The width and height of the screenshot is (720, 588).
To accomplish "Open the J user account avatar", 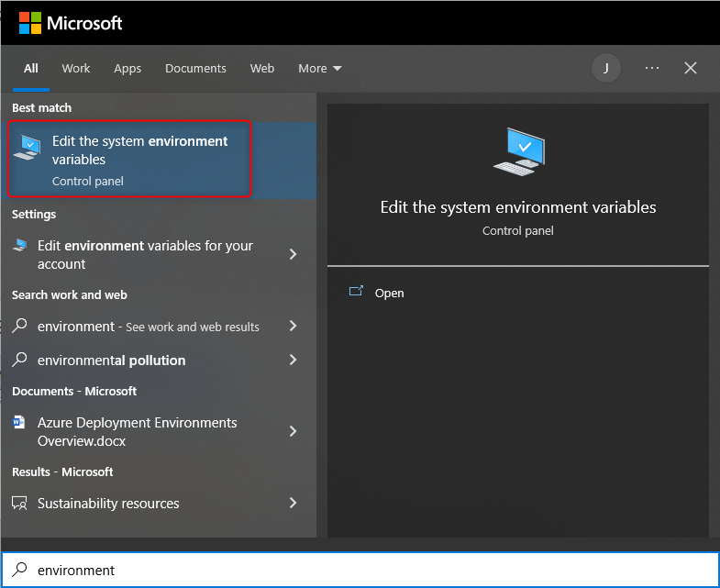I will (605, 68).
